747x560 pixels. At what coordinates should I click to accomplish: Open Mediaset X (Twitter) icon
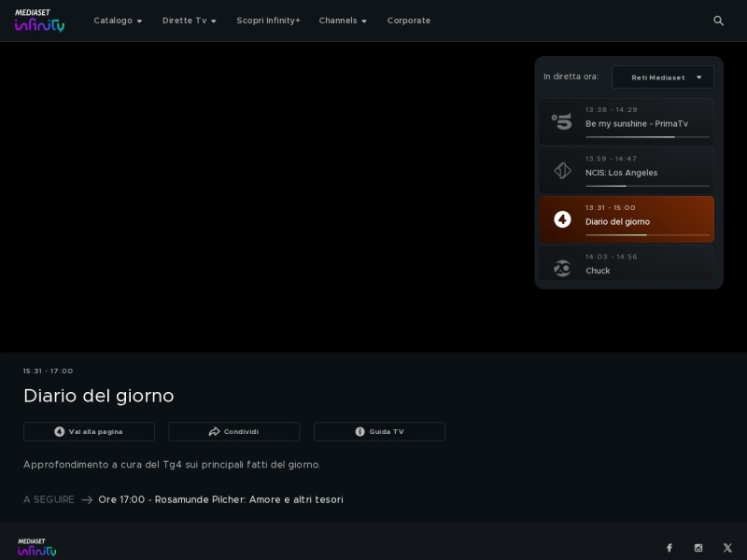[x=727, y=548]
